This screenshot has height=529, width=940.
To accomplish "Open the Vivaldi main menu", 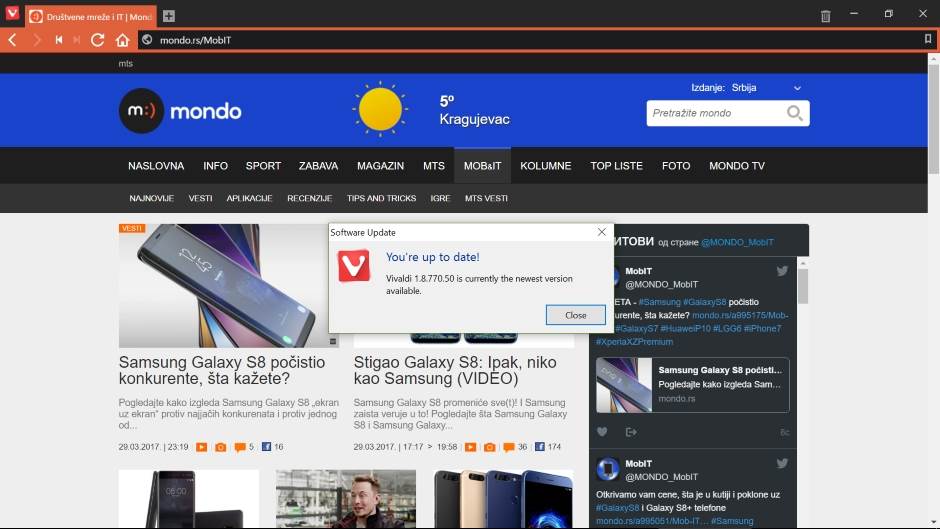I will click(12, 15).
